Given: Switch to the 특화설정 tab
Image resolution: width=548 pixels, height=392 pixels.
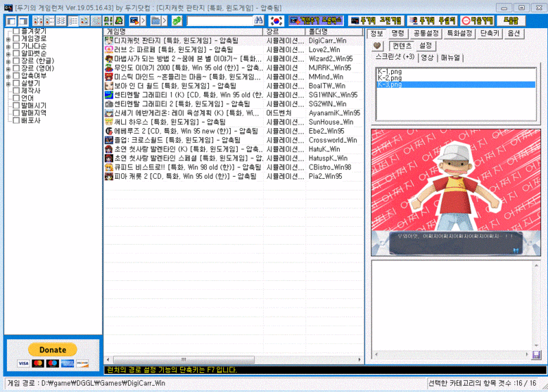Looking at the screenshot, I should pyautogui.click(x=460, y=33).
